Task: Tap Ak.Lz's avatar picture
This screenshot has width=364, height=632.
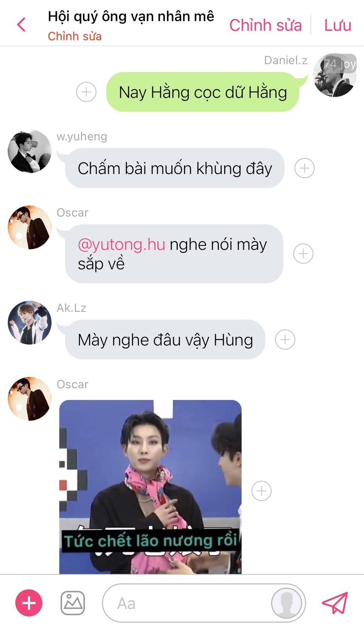Action: point(30,323)
